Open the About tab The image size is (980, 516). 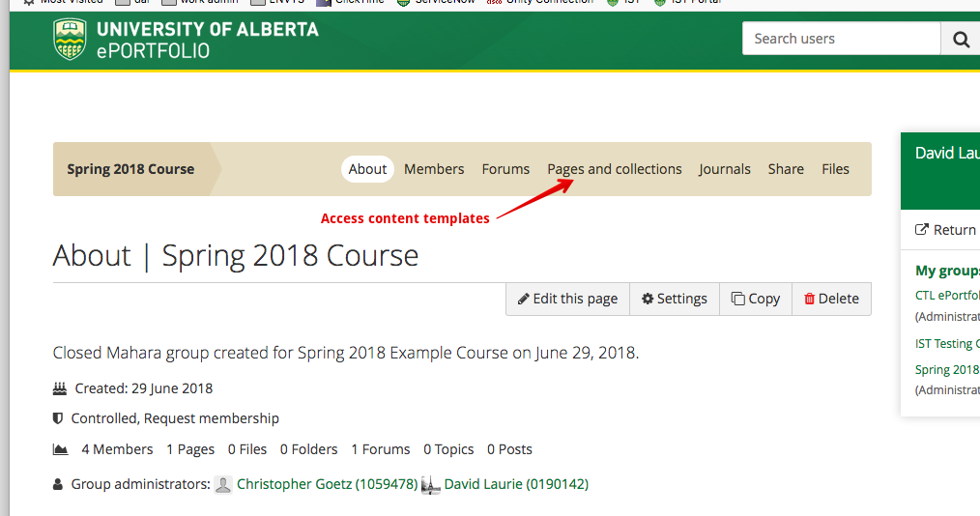(367, 169)
